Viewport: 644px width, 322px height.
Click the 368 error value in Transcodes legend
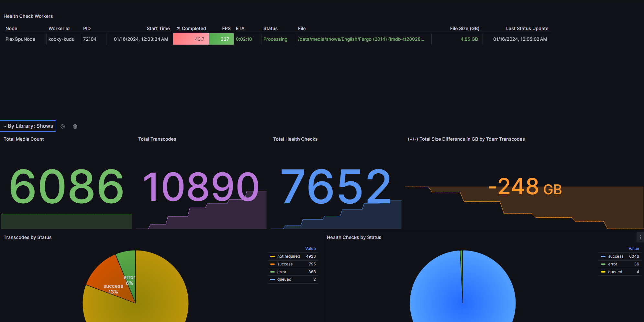tap(312, 272)
